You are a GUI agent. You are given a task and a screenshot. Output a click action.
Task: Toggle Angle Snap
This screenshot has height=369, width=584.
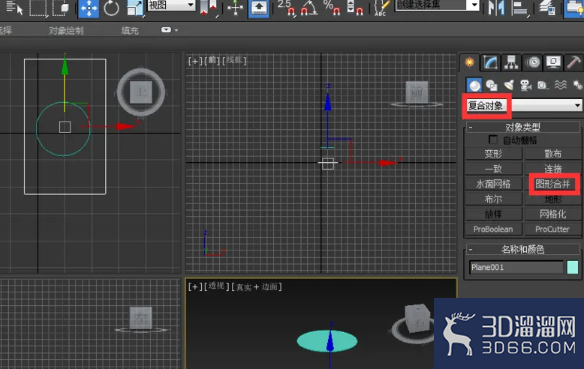(x=309, y=7)
